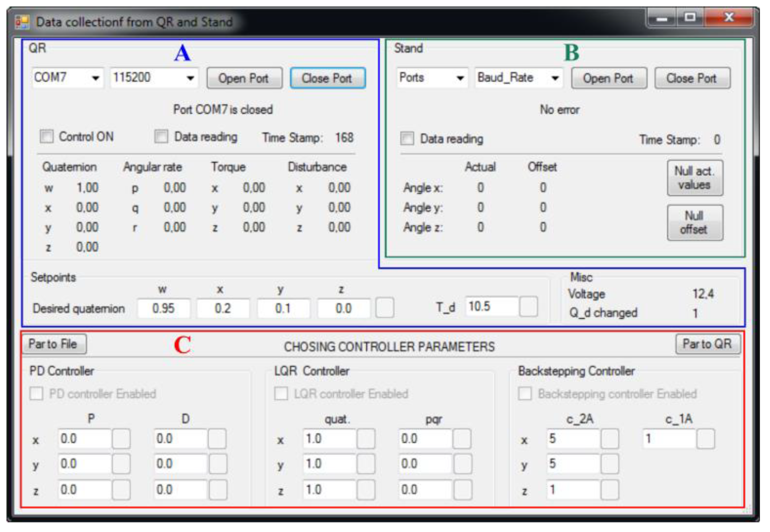Screen dimensions: 770x532
Task: Click the application icon in title bar
Action: pos(22,22)
